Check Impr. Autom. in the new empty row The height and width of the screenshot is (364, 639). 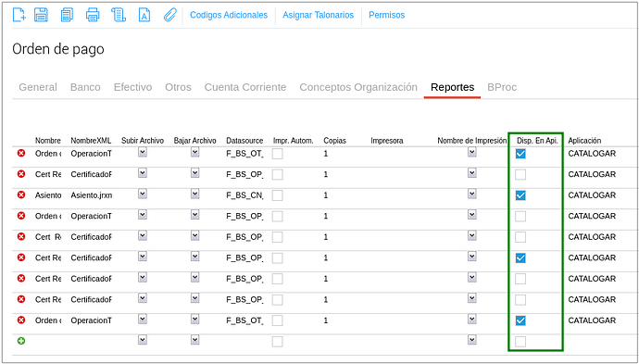tap(278, 342)
